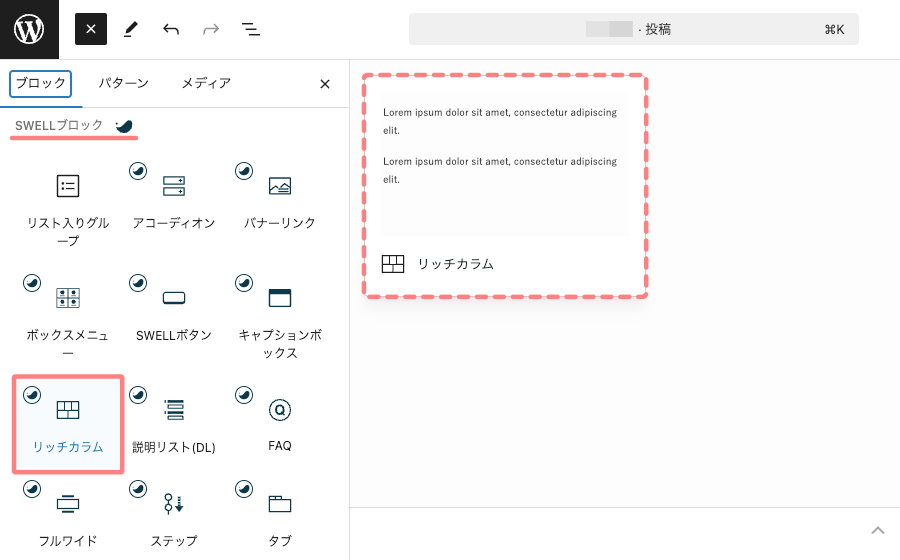This screenshot has width=900, height=560.
Task: Switch to the メディア tab
Action: tap(206, 84)
